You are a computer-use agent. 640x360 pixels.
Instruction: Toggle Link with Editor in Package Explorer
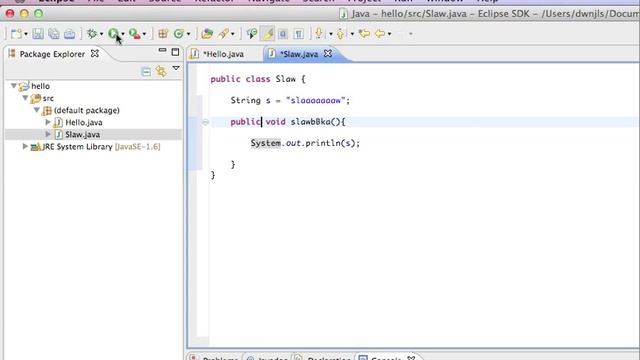(x=161, y=71)
